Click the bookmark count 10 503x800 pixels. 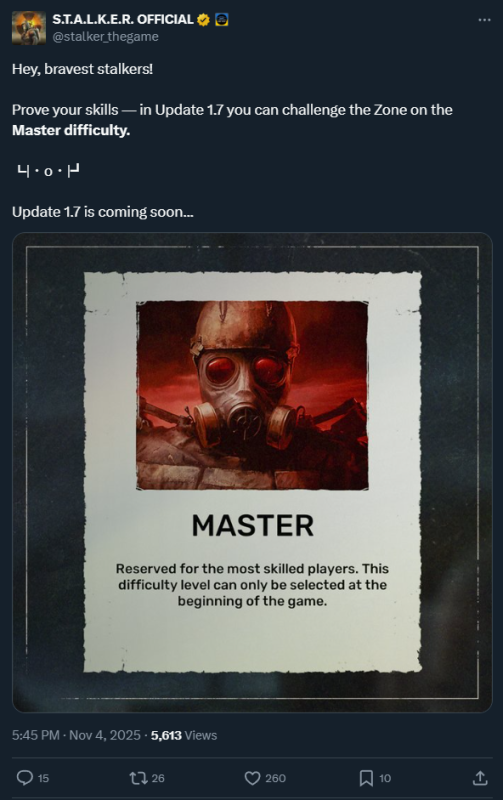385,778
